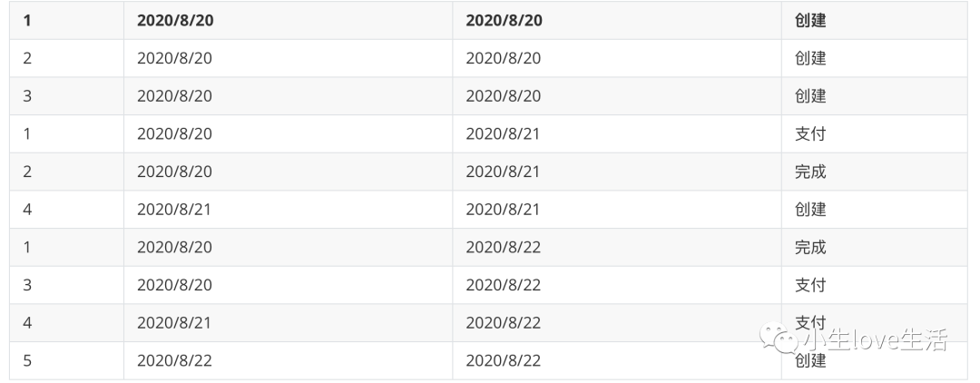Click ID cell 2 in the 完成 row
The image size is (980, 383).
pos(27,172)
